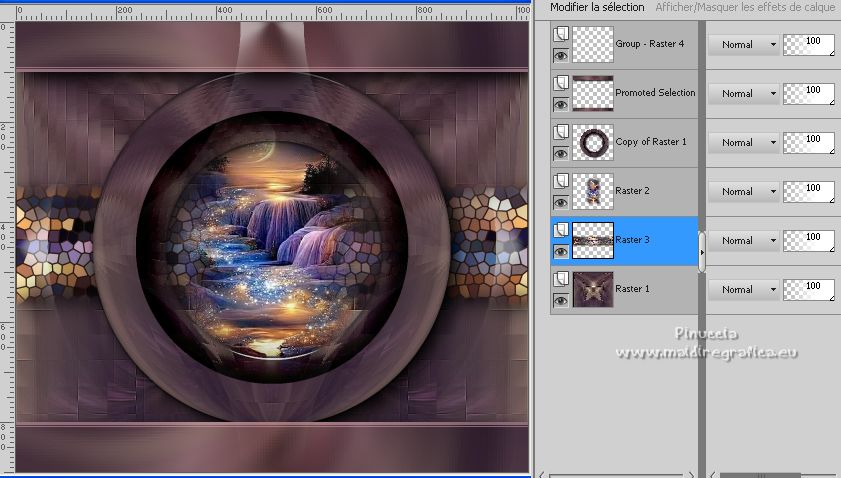Toggle the Raster 3 layer eye icon

tap(560, 252)
